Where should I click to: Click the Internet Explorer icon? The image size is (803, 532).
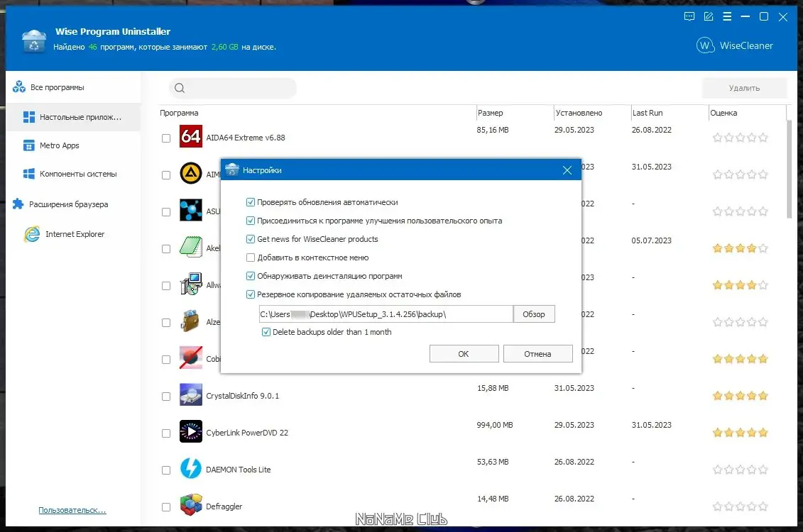pyautogui.click(x=30, y=233)
